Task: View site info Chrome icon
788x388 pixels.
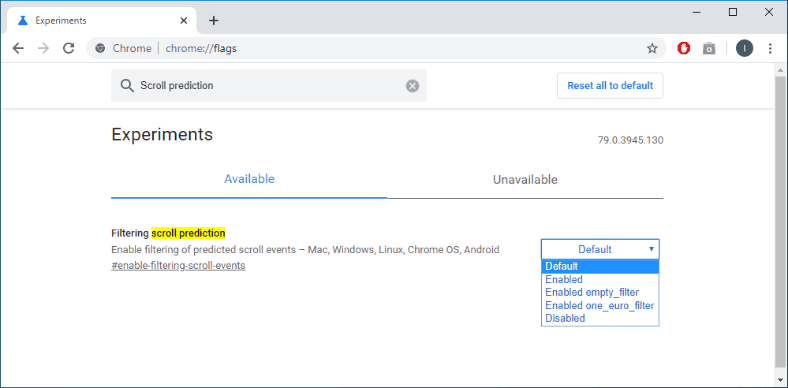Action: click(x=101, y=48)
